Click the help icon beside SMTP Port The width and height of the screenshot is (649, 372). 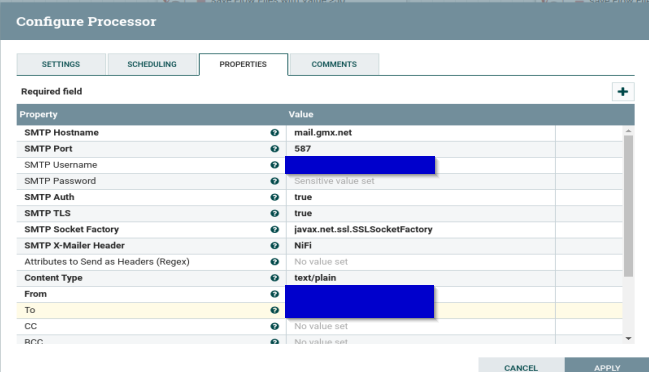274,149
